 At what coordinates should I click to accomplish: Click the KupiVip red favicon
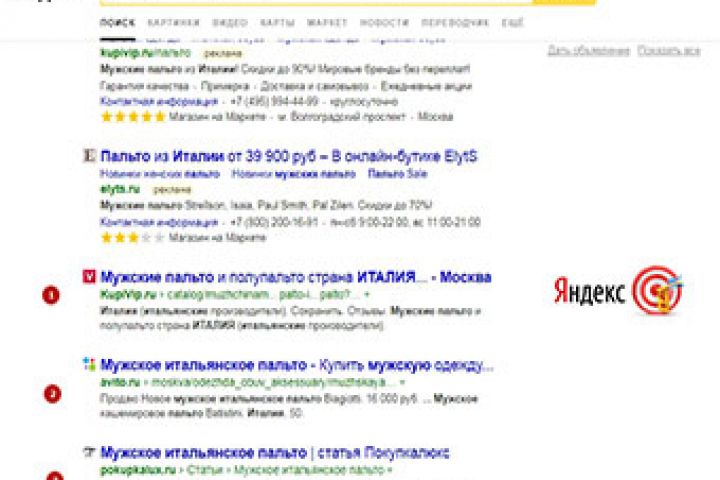(x=89, y=277)
